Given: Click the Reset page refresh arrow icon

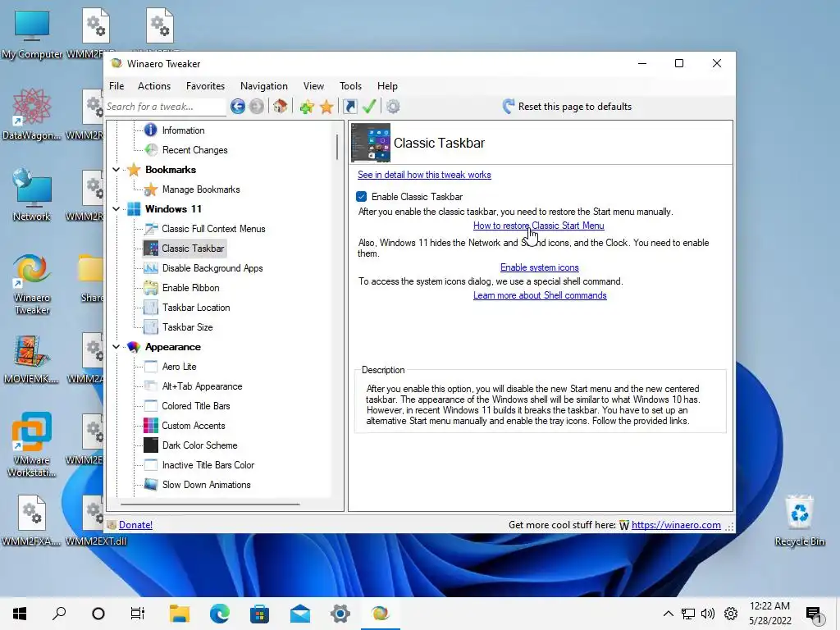Looking at the screenshot, I should [509, 107].
